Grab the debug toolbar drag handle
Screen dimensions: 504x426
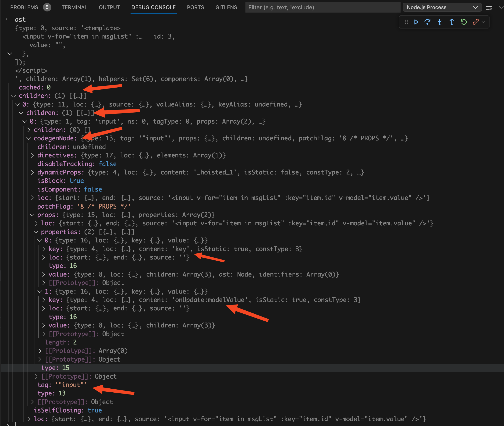point(406,22)
